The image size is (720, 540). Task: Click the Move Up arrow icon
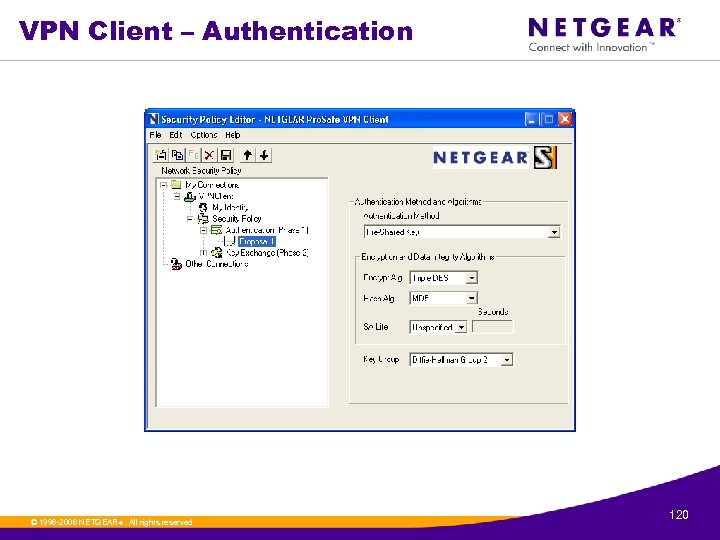tap(247, 155)
